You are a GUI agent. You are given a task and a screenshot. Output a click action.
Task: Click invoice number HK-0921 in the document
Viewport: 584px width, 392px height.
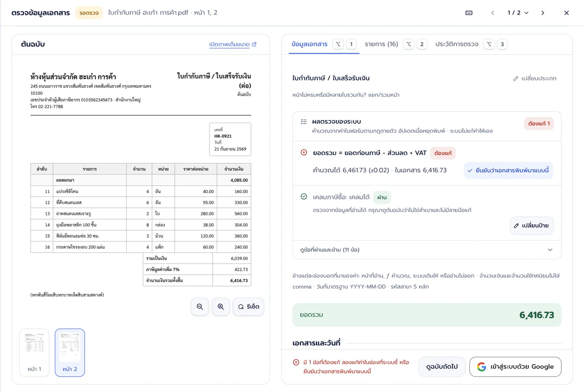click(223, 136)
